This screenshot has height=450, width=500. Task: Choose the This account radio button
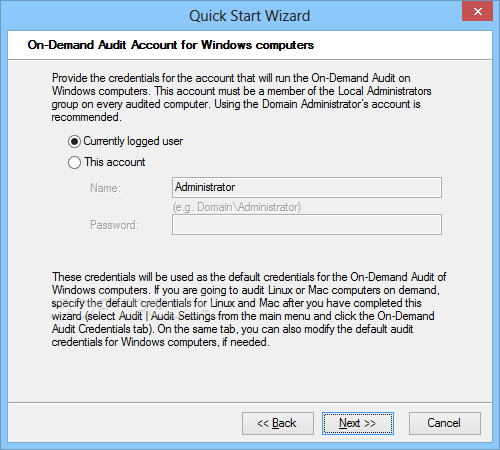(74, 163)
